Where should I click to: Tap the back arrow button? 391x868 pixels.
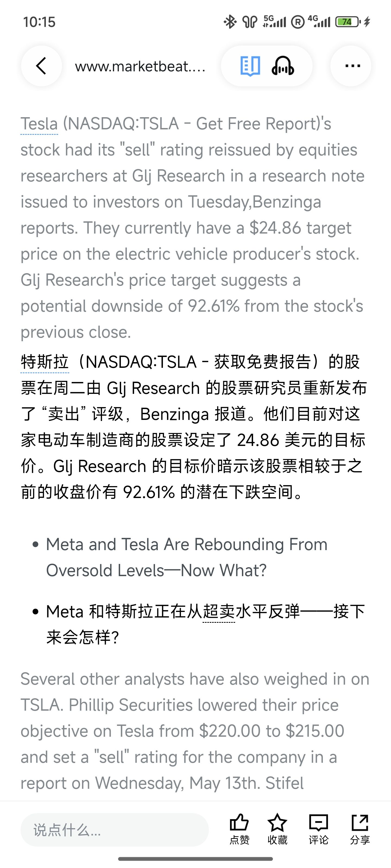[x=42, y=66]
